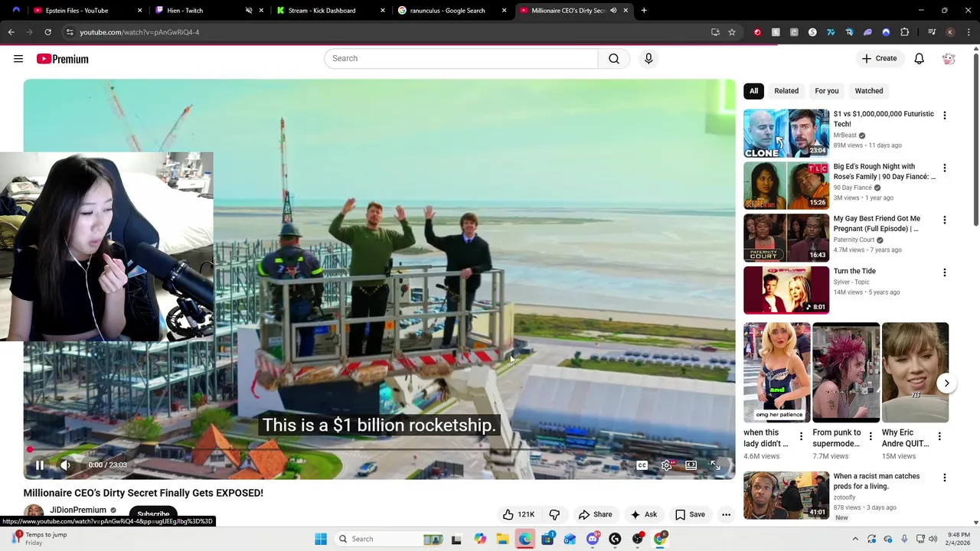
Task: Show next Shorts with the arrow button
Action: click(946, 383)
